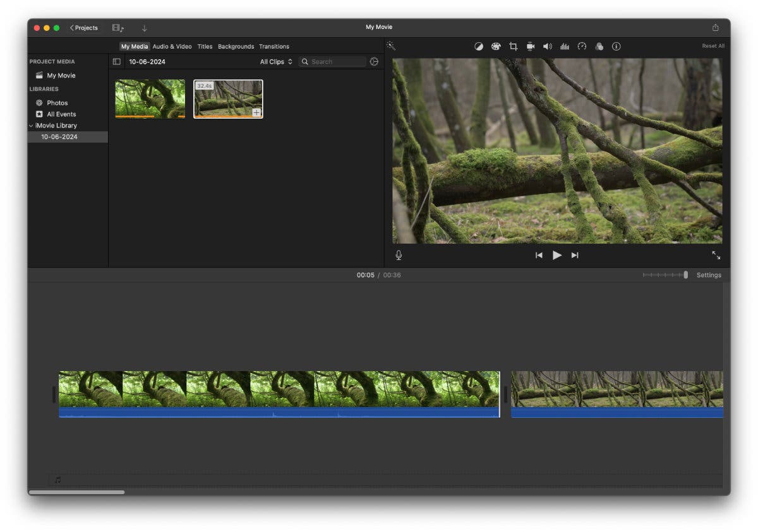Open the timeline Settings

[709, 275]
